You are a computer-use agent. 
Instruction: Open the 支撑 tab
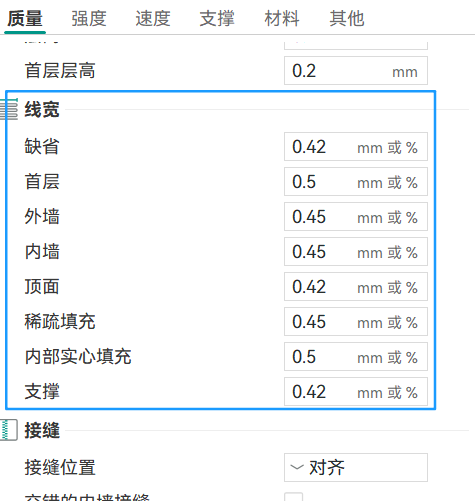click(217, 18)
